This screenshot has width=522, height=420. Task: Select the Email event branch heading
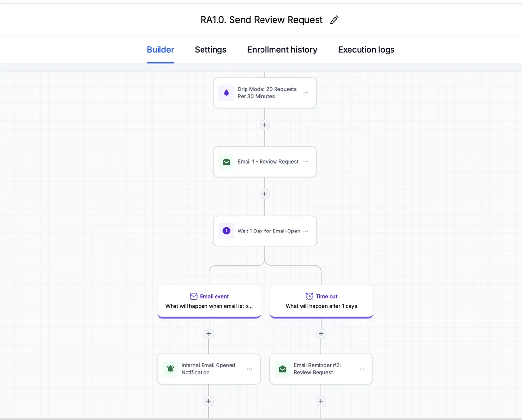(x=214, y=296)
